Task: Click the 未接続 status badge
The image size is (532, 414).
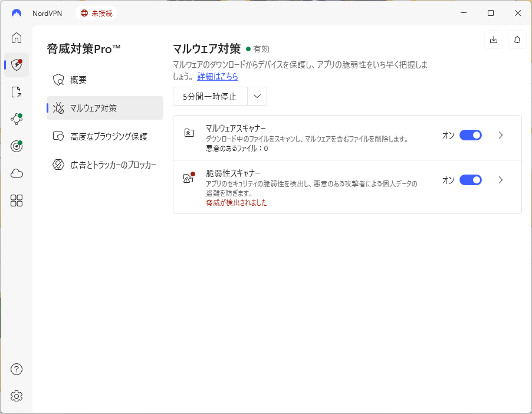Action: (x=96, y=11)
